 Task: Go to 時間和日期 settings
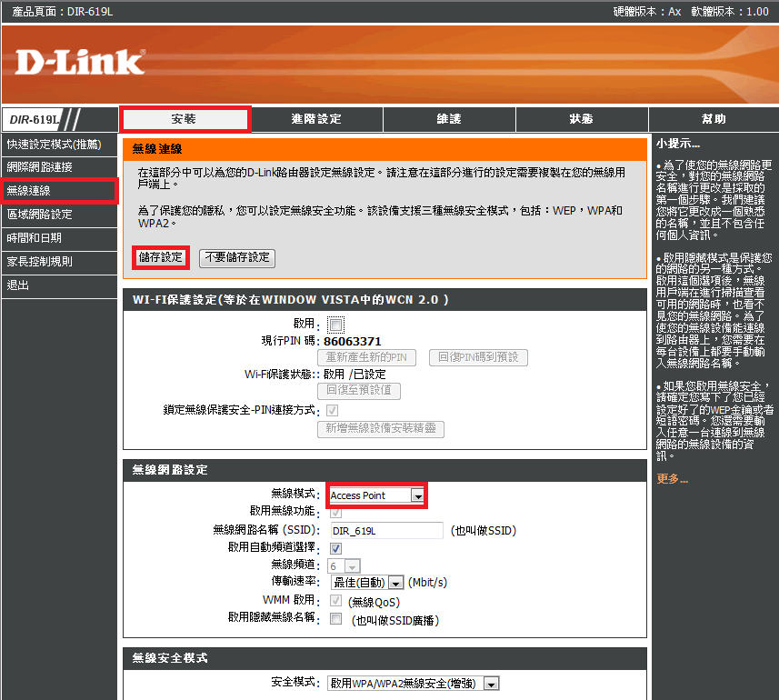point(59,238)
